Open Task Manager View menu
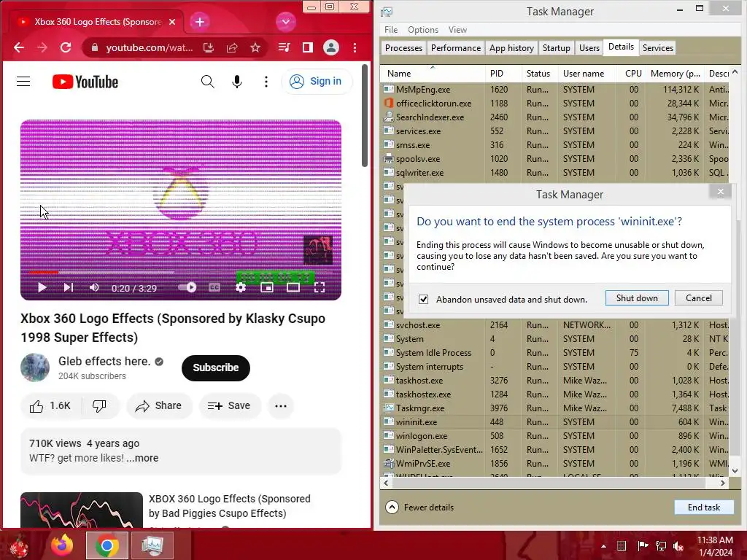Image resolution: width=747 pixels, height=560 pixels. (457, 29)
